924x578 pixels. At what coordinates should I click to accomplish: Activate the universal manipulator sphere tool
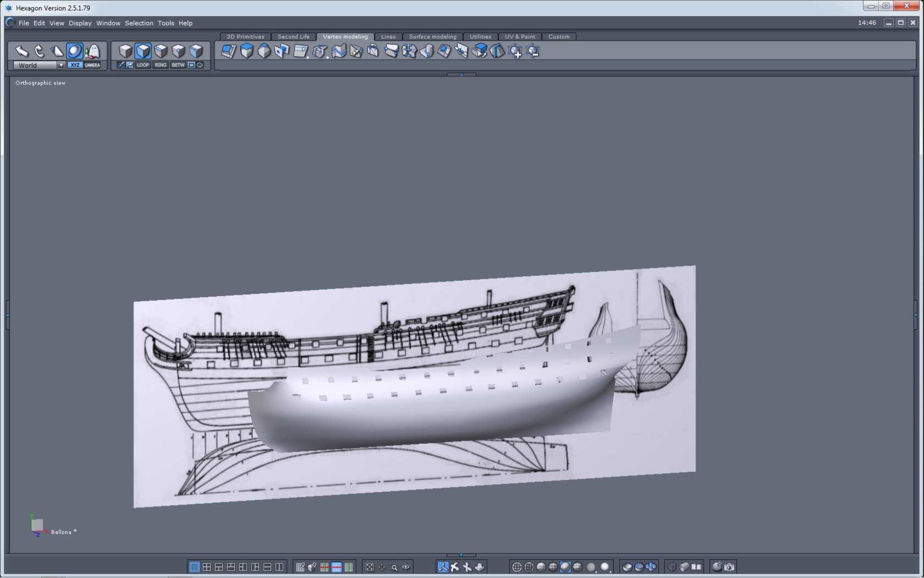(x=74, y=51)
